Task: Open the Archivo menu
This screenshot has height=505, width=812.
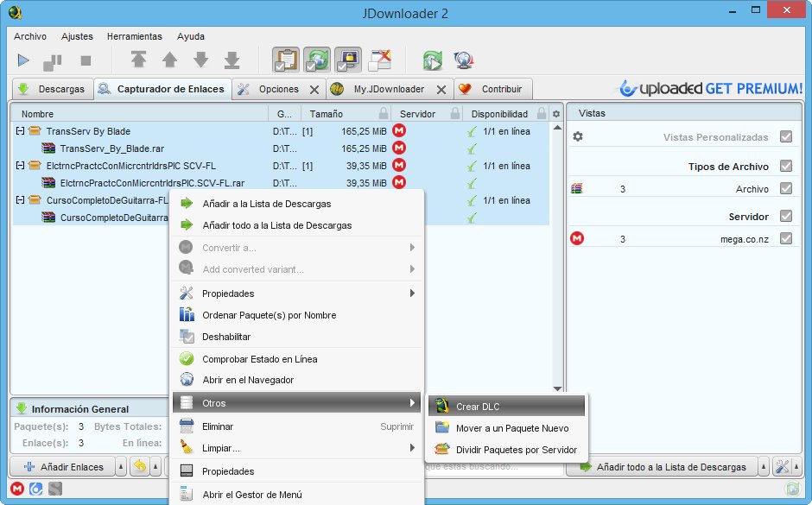Action: tap(30, 36)
